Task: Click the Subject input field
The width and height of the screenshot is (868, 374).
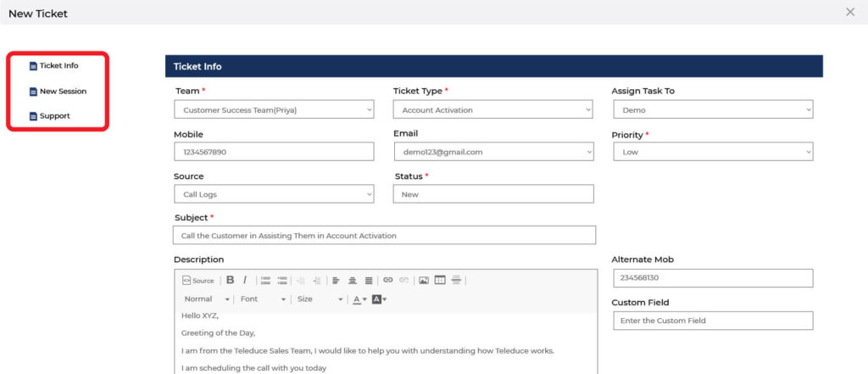Action: coord(384,235)
